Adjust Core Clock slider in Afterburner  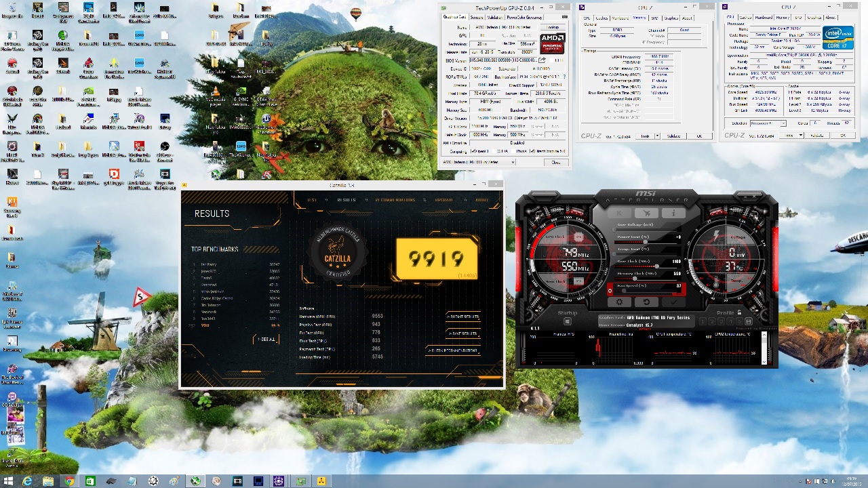tap(646, 266)
